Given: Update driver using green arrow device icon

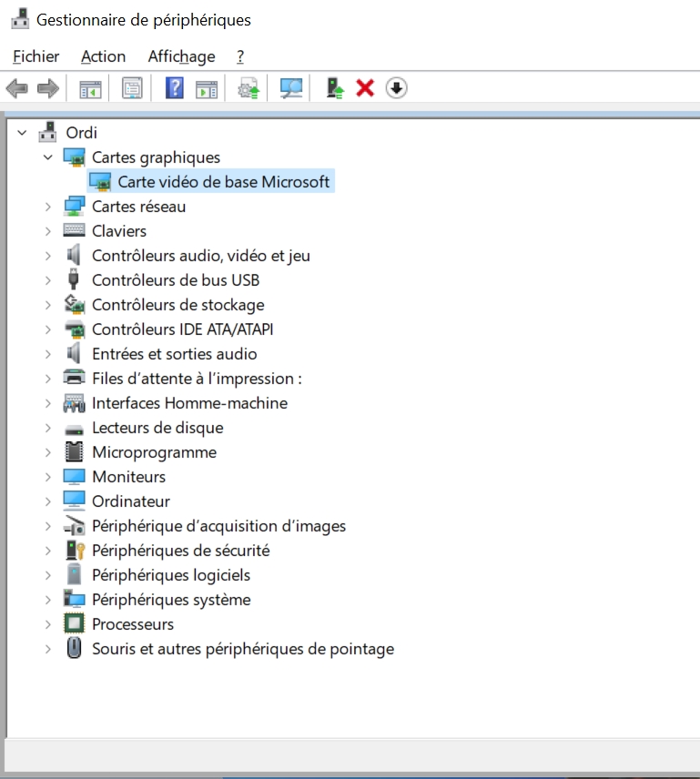Looking at the screenshot, I should [x=335, y=88].
